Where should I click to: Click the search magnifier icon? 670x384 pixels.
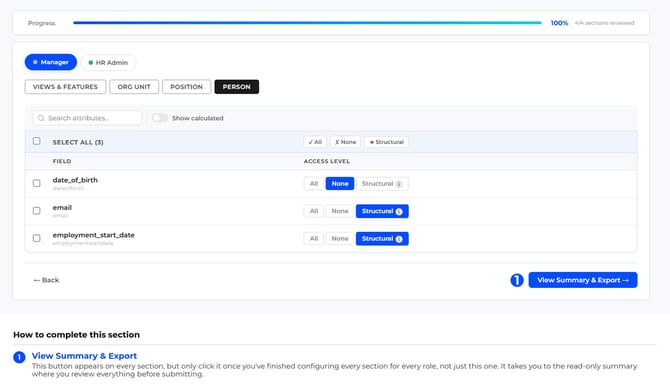[41, 118]
